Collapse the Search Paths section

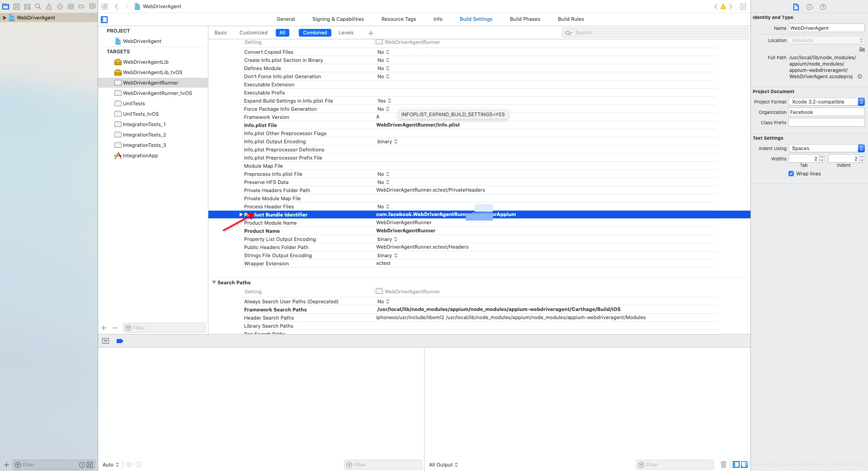coord(214,282)
